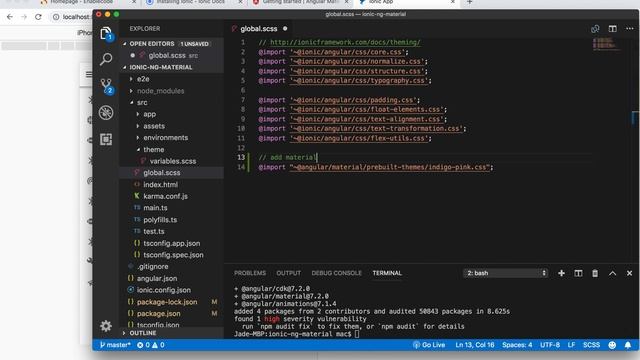Screen dimensions: 640x360
Task: Open the Explorer view in activity bar
Action: [106, 33]
